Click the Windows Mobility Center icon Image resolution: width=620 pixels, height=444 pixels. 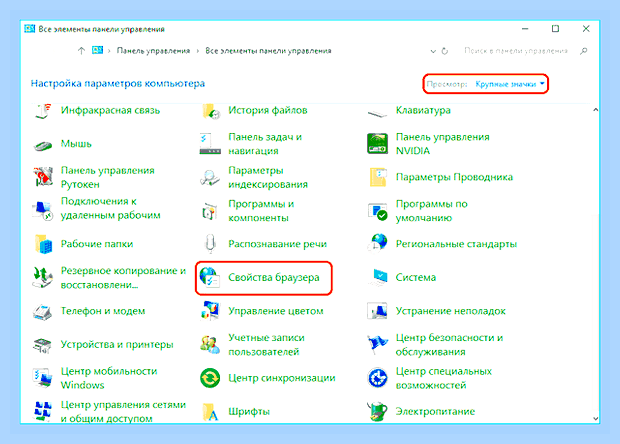click(43, 378)
